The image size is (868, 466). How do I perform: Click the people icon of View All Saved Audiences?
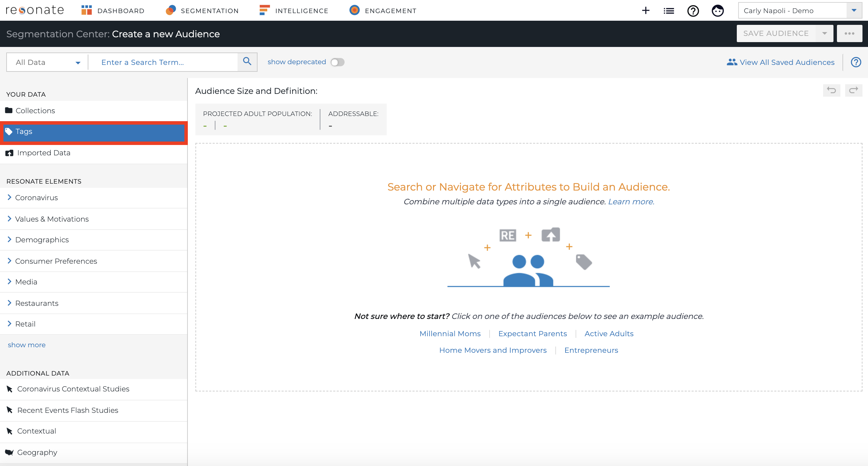pos(732,62)
